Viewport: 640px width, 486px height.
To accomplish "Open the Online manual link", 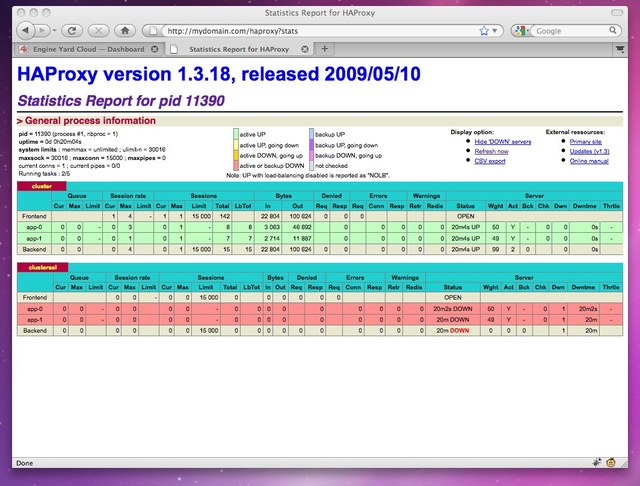I will (x=589, y=159).
